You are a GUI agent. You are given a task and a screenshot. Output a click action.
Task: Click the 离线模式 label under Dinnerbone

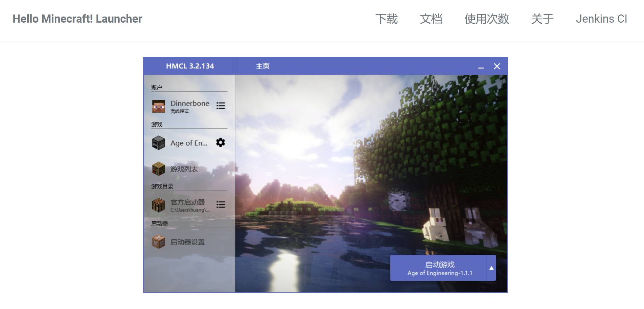180,111
